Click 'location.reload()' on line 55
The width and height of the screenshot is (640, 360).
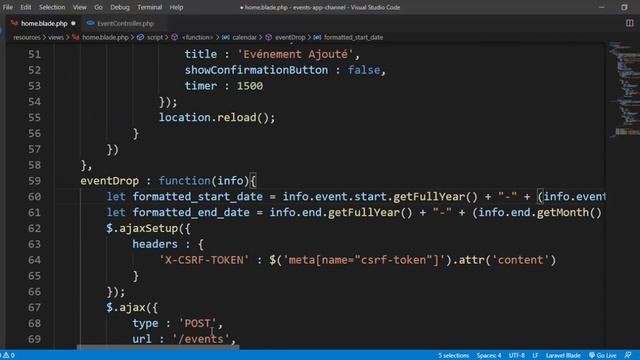(x=214, y=118)
